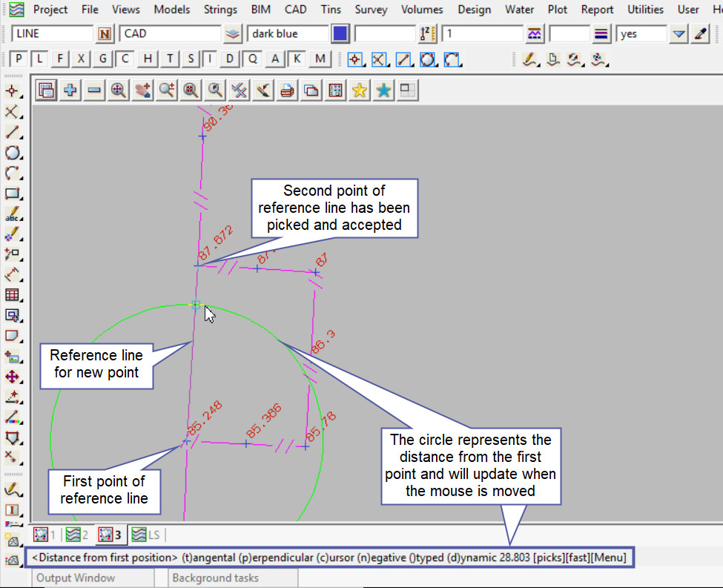This screenshot has height=588, width=723.
Task: Open the table tool in left toolbar
Action: click(12, 295)
